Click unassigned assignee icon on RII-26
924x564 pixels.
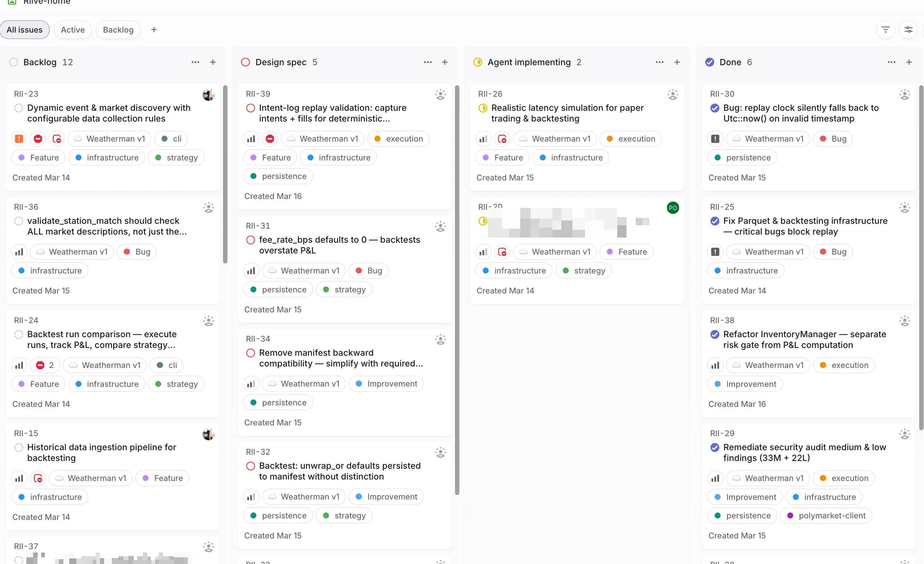coord(673,94)
